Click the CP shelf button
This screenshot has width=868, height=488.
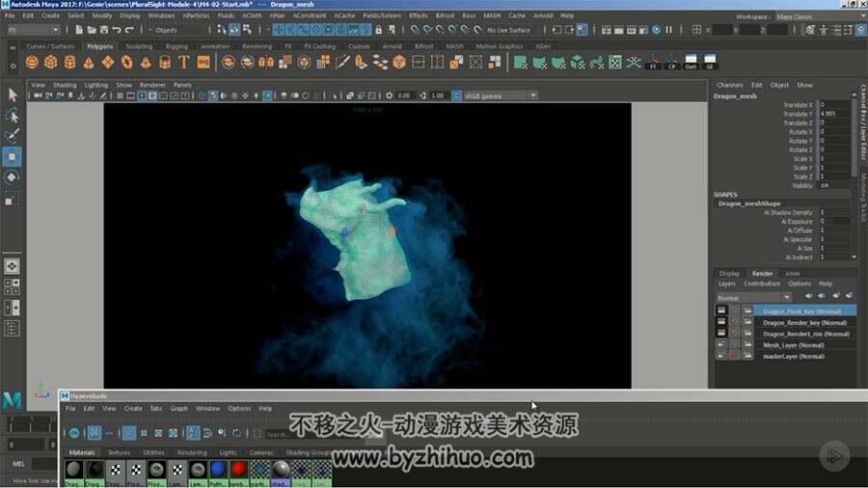(672, 62)
